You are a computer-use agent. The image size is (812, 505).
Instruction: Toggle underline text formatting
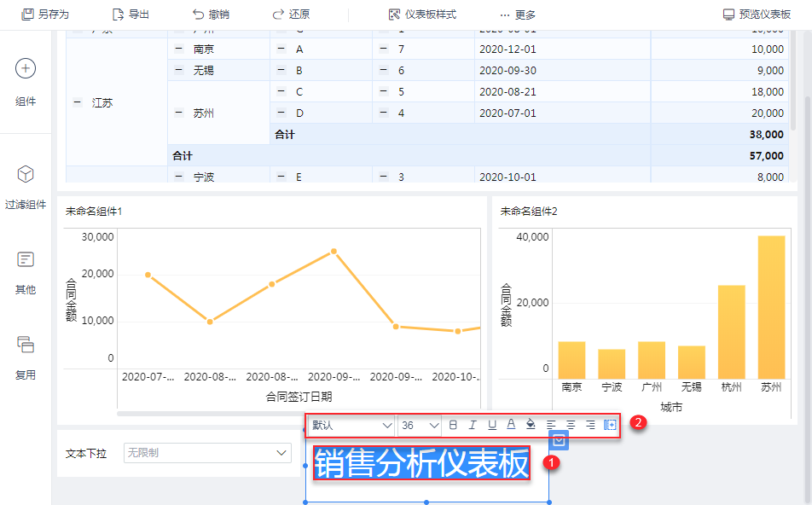point(492,425)
